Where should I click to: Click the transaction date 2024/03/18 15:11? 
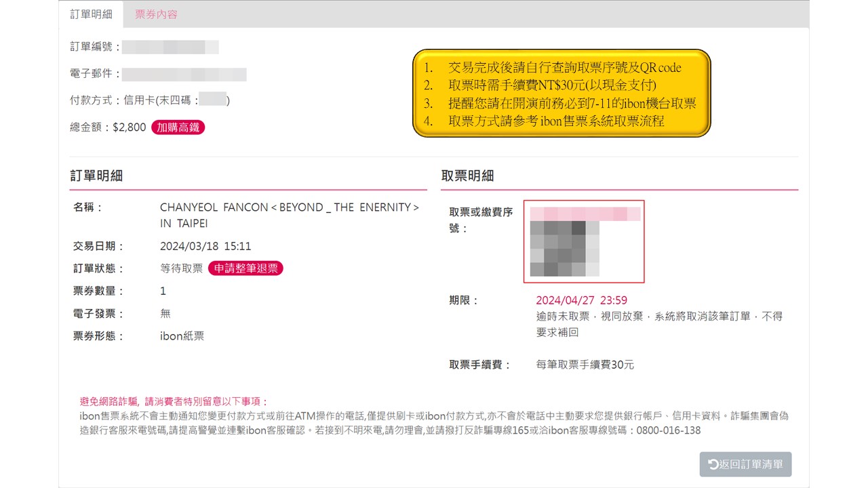point(205,246)
